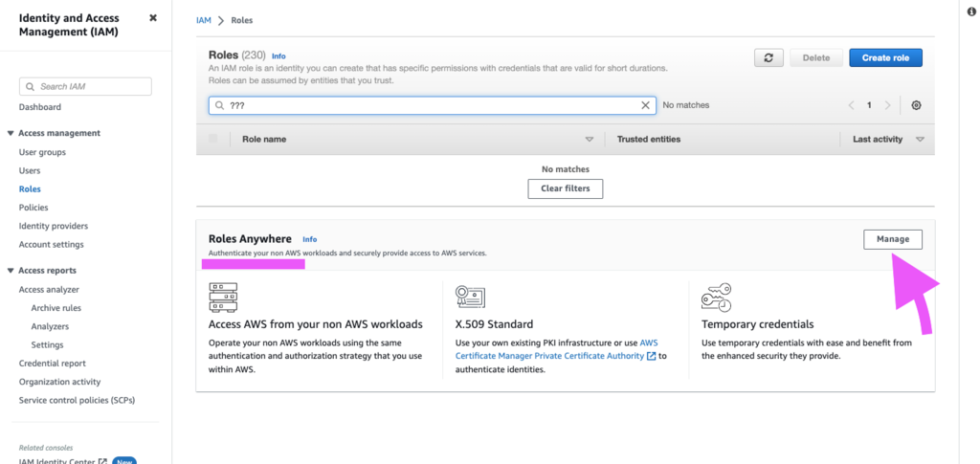Open AWS Certificate Manager Private Certificate Authority link

click(556, 350)
